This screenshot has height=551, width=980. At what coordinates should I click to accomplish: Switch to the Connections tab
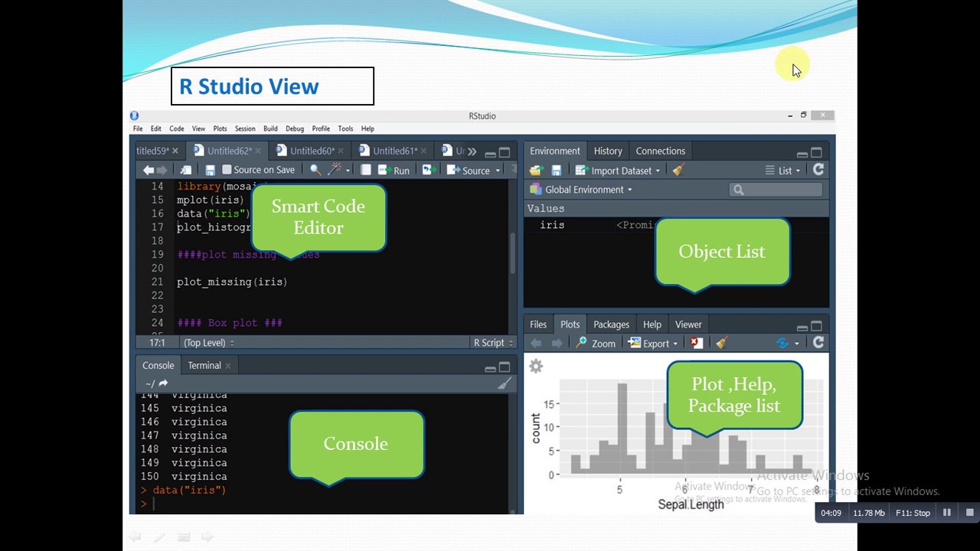(660, 151)
